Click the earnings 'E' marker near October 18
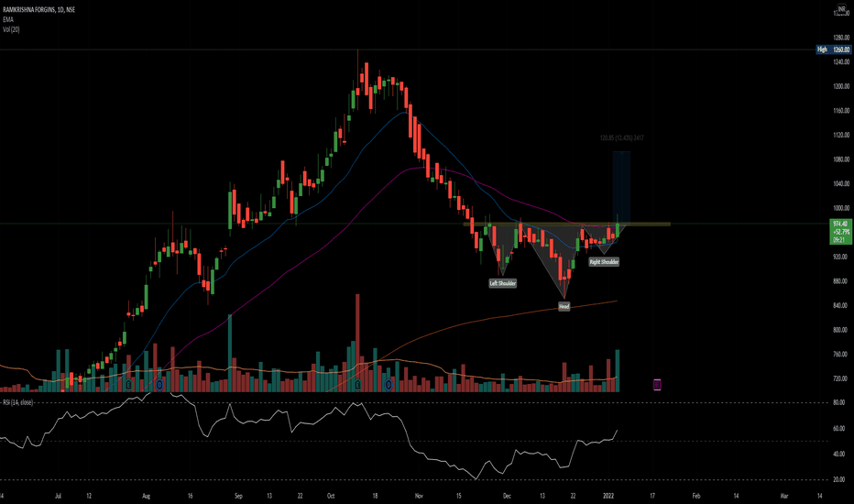 [x=358, y=385]
